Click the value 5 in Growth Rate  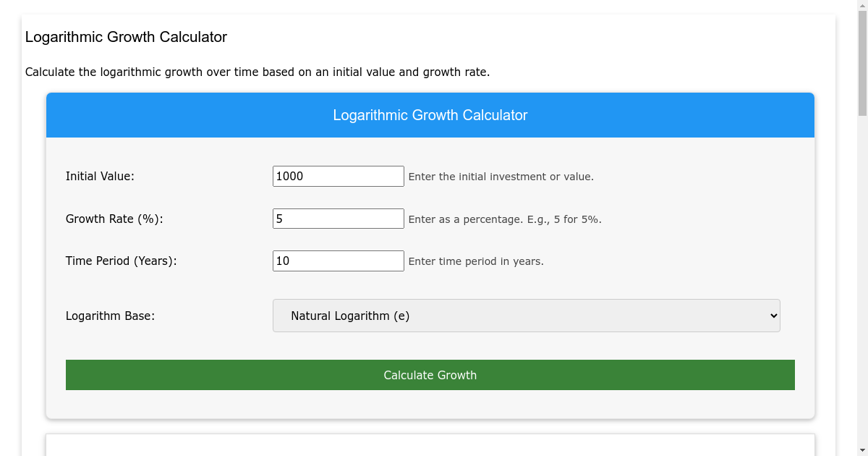(277, 218)
